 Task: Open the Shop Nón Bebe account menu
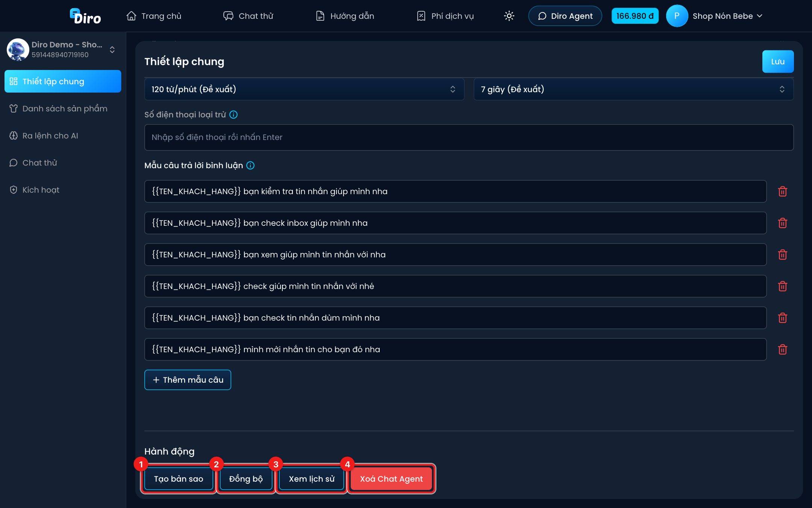[727, 16]
